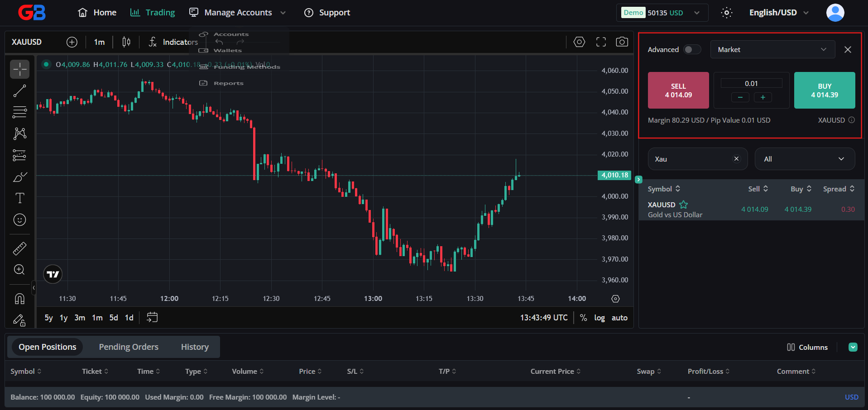Switch to the Open Positions tab
The width and height of the screenshot is (868, 410).
pos(47,347)
